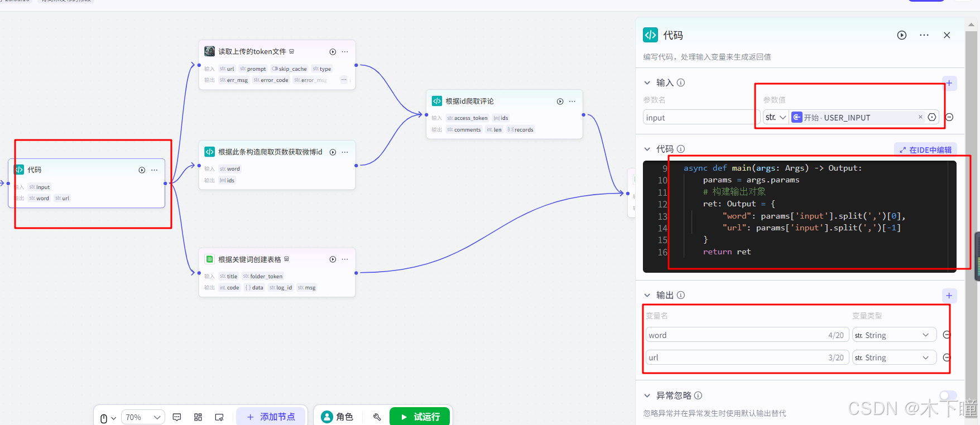Select the 根据id爬取评论 node title
Viewport: 980px width, 425px height.
(x=469, y=101)
